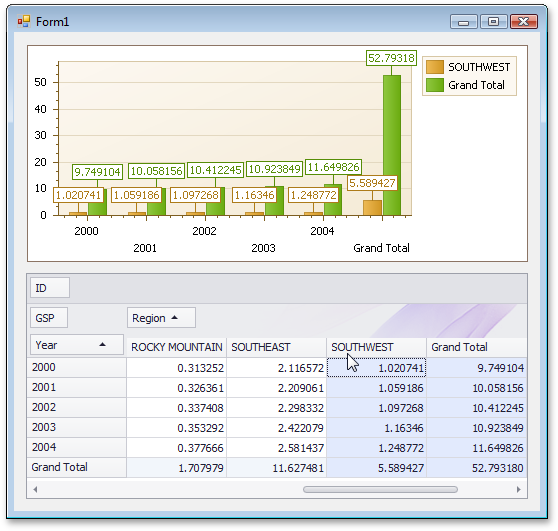Click the left scroll arrow of table
The width and height of the screenshot is (558, 531).
point(35,489)
